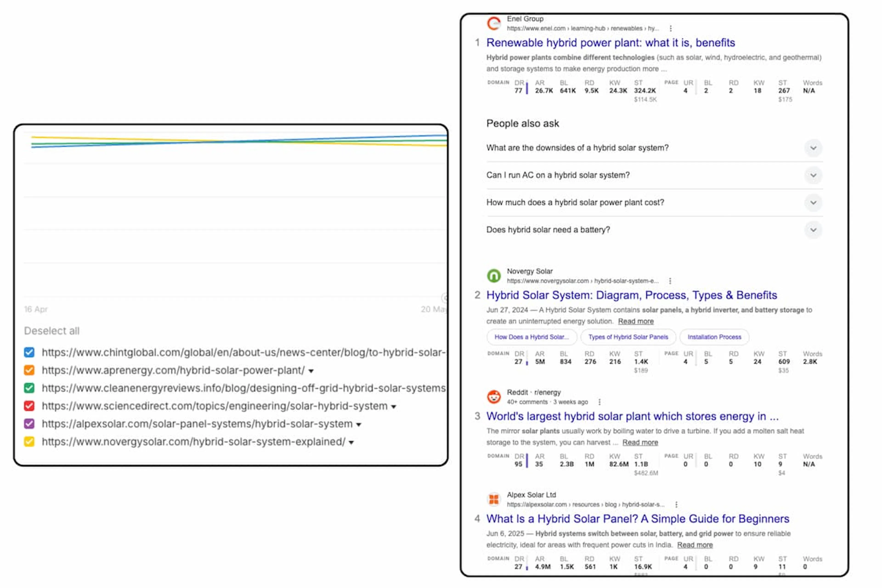This screenshot has width=882, height=588.
Task: Uncheck the blue chintglobal.com URL checkbox
Action: [x=29, y=353]
